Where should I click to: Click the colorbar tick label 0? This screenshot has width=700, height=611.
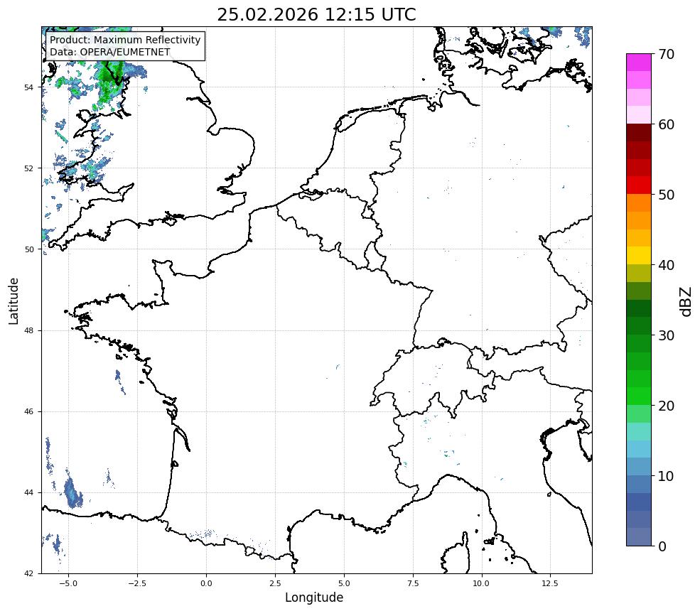[x=662, y=546]
